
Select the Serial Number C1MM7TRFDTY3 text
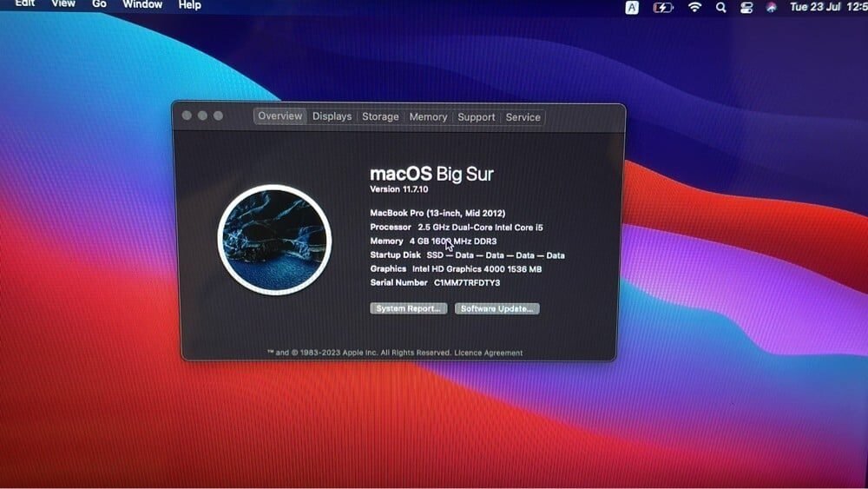(435, 282)
